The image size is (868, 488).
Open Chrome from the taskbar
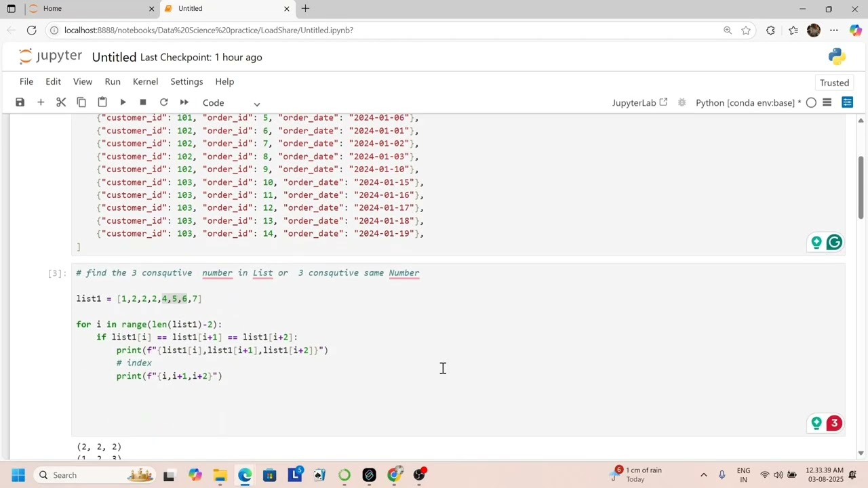click(x=395, y=475)
